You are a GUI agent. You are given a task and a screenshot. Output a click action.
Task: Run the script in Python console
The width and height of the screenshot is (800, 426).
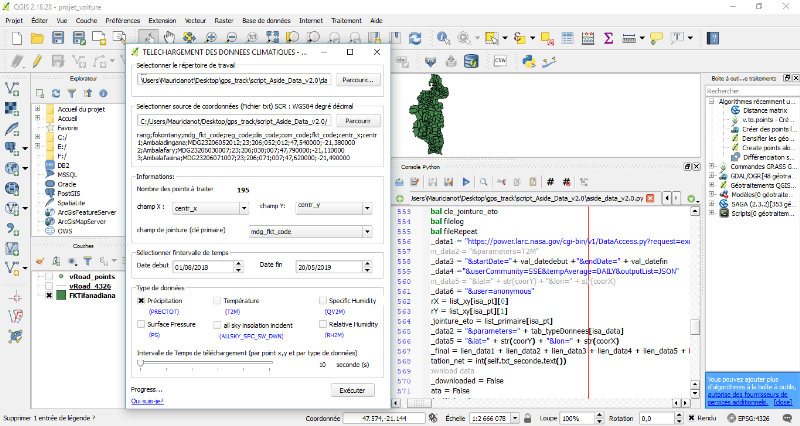[465, 181]
